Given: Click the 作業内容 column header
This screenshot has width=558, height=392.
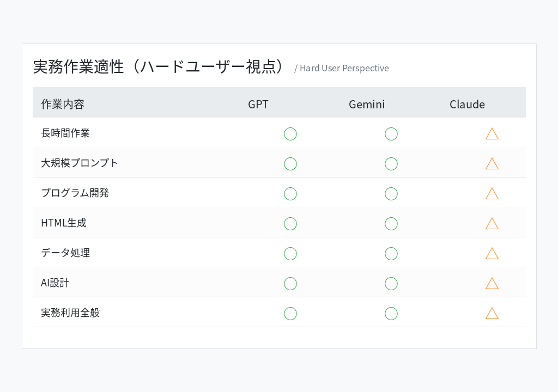Looking at the screenshot, I should [63, 104].
